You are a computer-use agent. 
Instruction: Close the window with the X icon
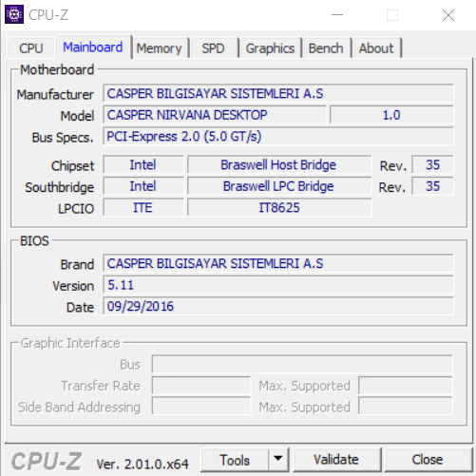448,15
